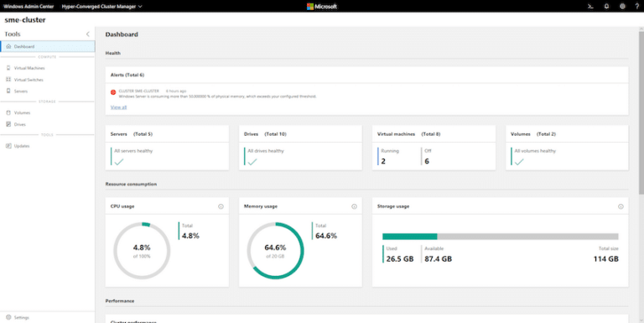The image size is (644, 323).
Task: Open the notifications bell
Action: coord(606,6)
